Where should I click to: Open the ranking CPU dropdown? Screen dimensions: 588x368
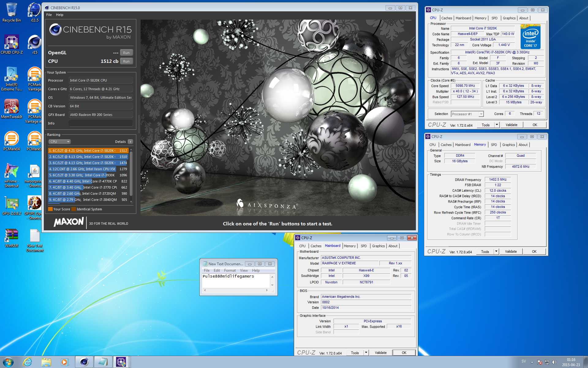pyautogui.click(x=60, y=142)
